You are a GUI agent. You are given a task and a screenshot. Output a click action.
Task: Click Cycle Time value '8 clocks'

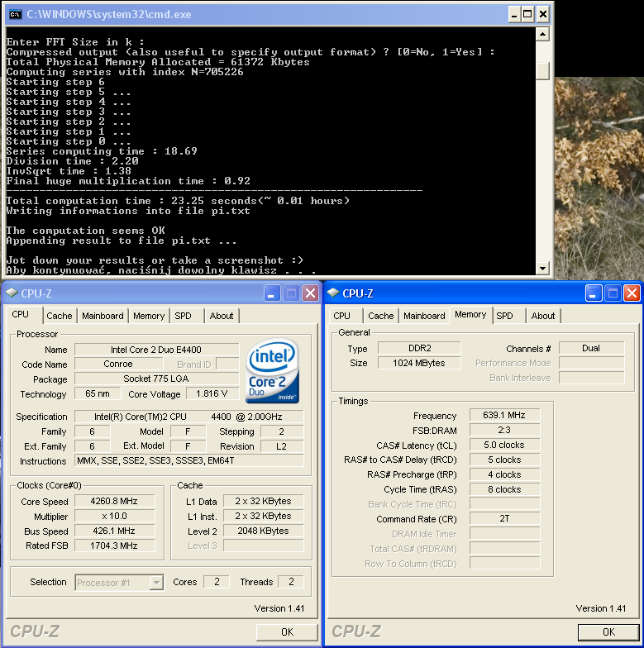pos(504,489)
